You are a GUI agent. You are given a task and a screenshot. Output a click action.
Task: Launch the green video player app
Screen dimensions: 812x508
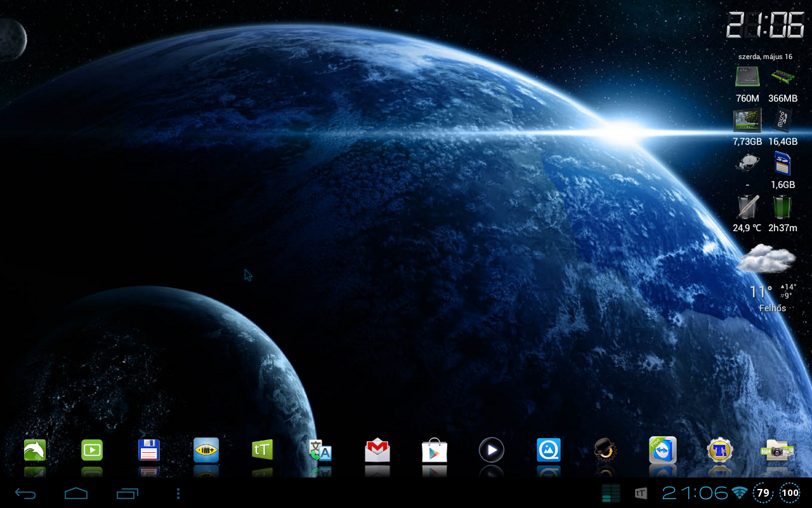tap(92, 450)
